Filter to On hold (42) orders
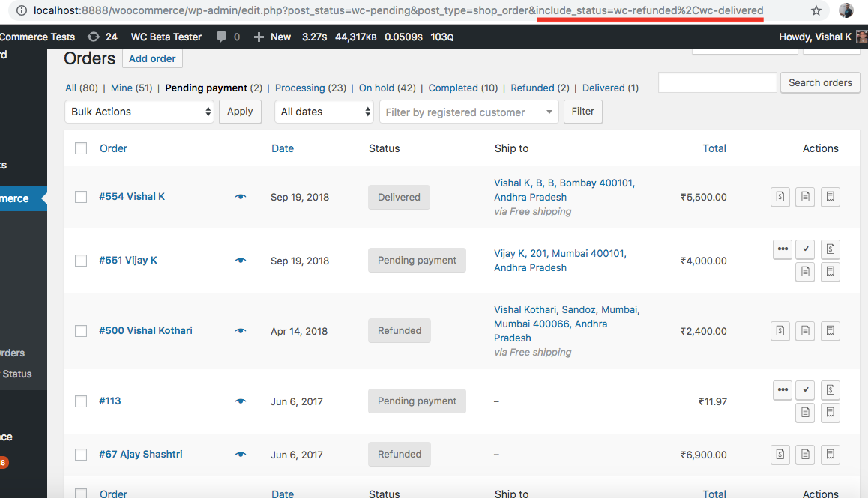The height and width of the screenshot is (498, 868). 387,88
